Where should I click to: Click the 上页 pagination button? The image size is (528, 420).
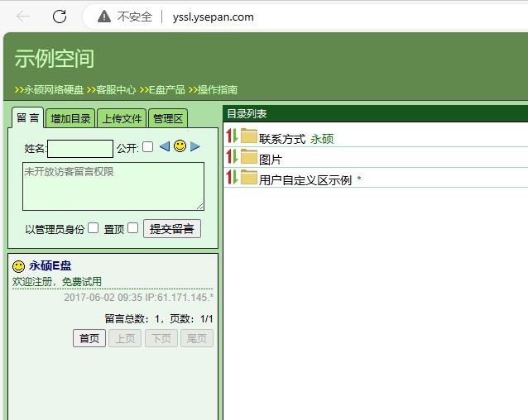click(125, 338)
